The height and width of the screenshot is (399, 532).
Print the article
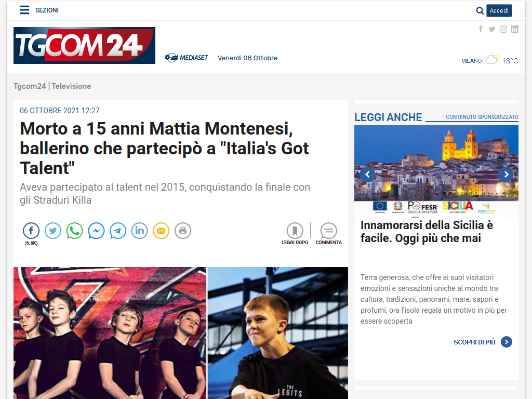pos(183,231)
